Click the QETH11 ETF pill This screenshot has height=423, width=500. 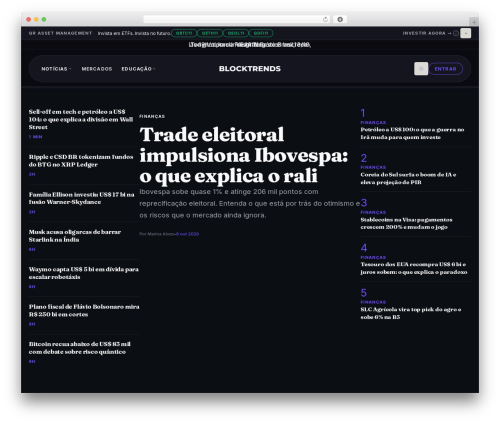(x=210, y=33)
